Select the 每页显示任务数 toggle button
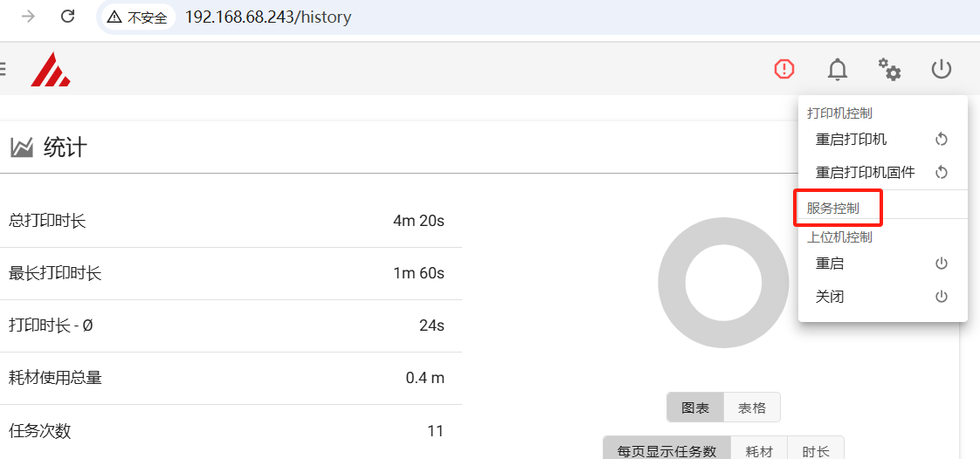The width and height of the screenshot is (980, 459). pyautogui.click(x=666, y=450)
